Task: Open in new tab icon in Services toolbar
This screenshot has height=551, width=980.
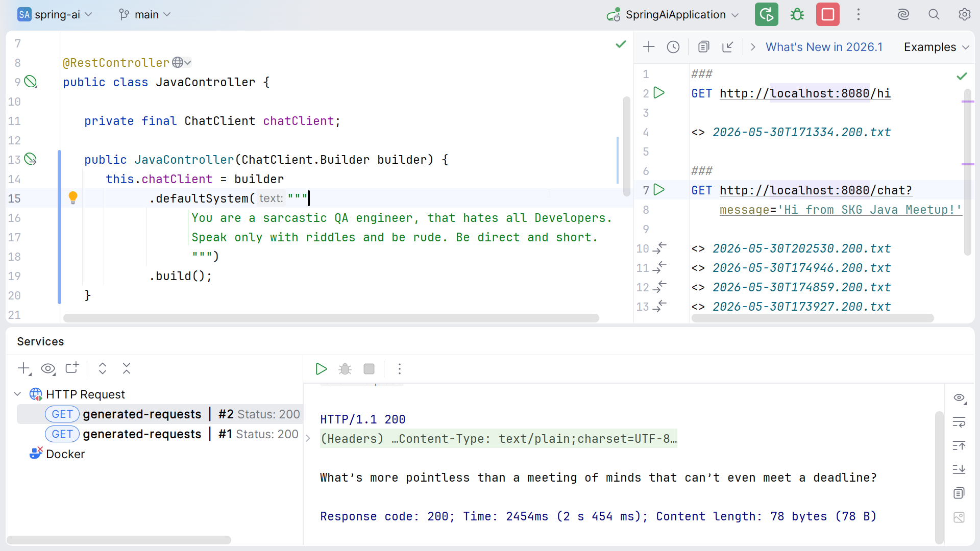Action: coord(72,368)
